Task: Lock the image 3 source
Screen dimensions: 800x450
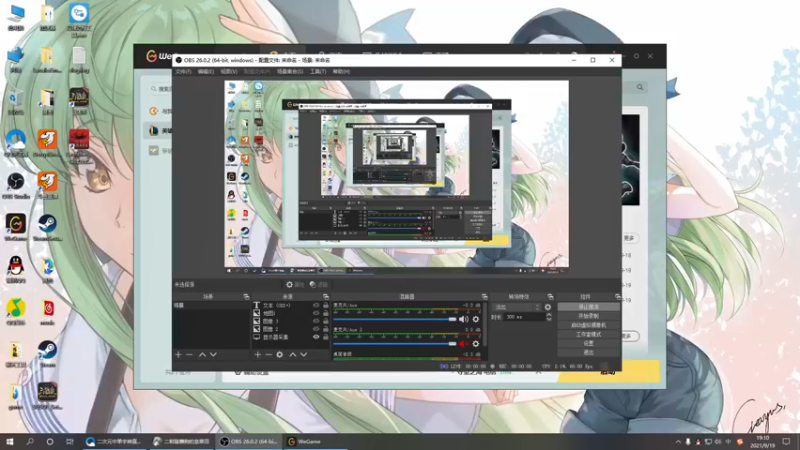Action: point(326,321)
